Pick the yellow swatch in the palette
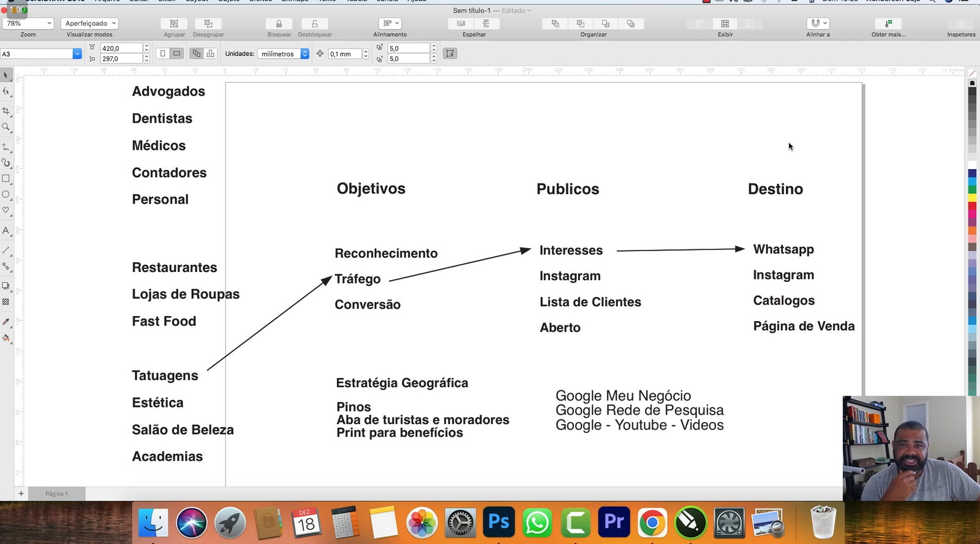Viewport: 980px width, 544px height. [x=972, y=198]
